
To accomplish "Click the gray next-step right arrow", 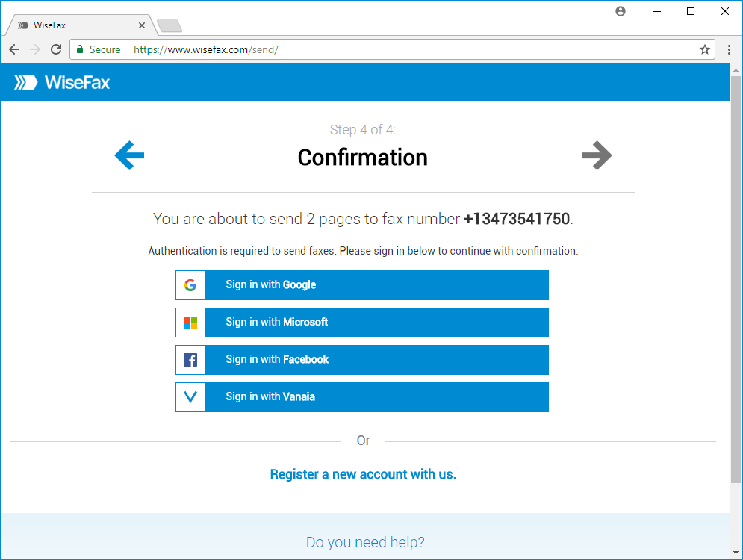I will point(597,155).
